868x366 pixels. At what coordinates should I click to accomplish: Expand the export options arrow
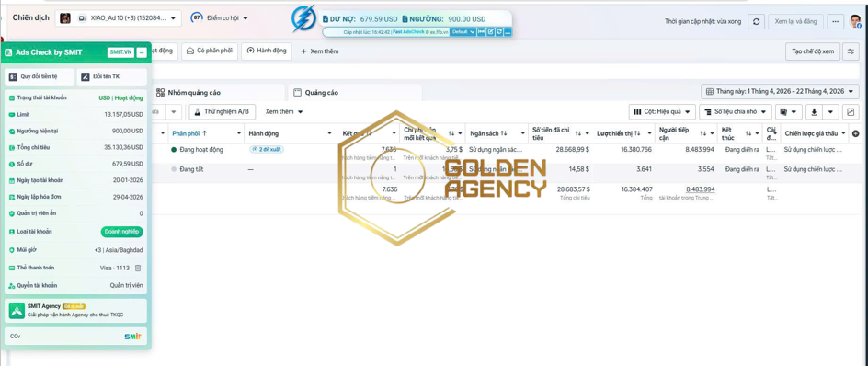pos(830,112)
